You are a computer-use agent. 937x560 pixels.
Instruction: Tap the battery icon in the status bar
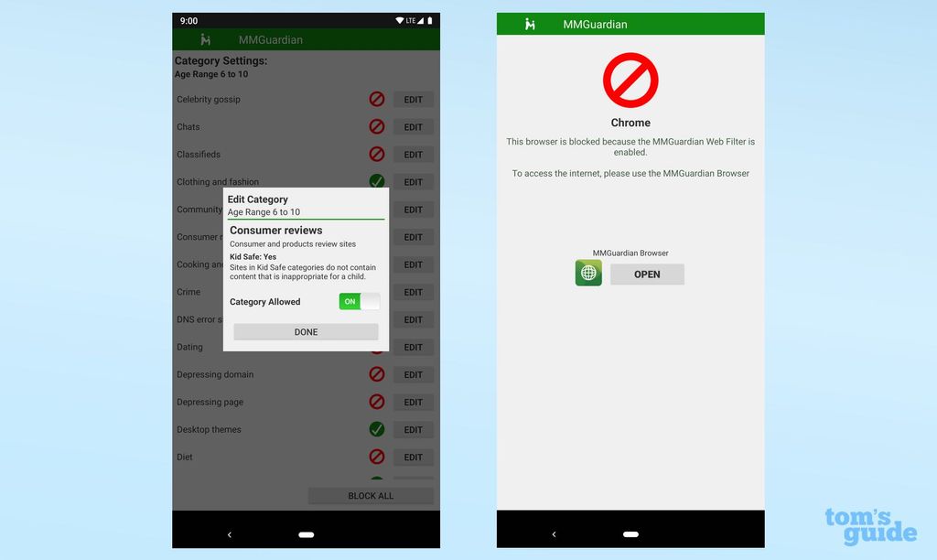coord(430,20)
